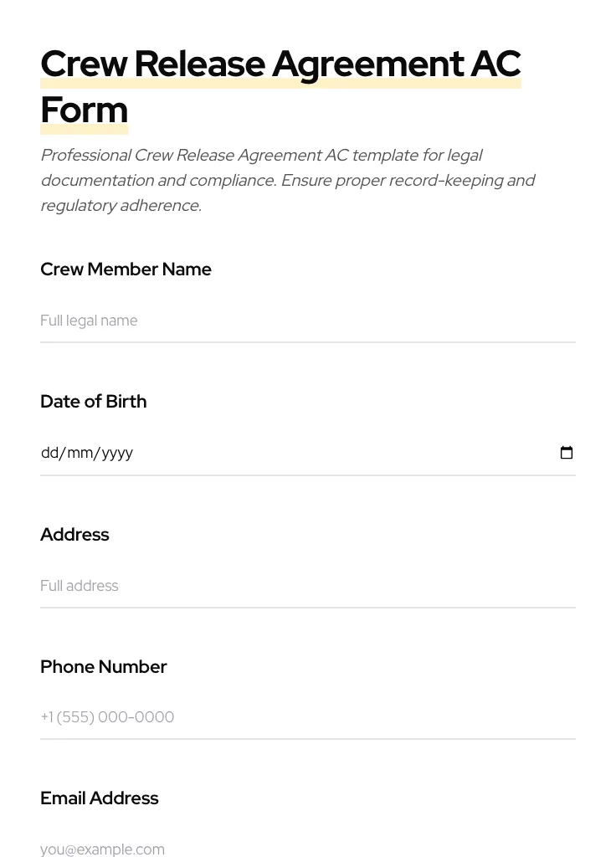
Task: Select the dd day segment of date
Action: [x=49, y=453]
